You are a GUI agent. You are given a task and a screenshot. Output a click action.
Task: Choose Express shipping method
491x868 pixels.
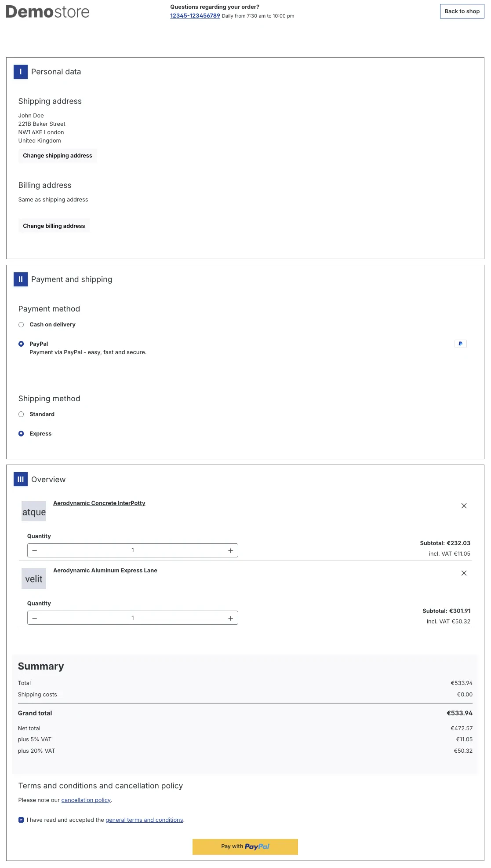pos(21,434)
